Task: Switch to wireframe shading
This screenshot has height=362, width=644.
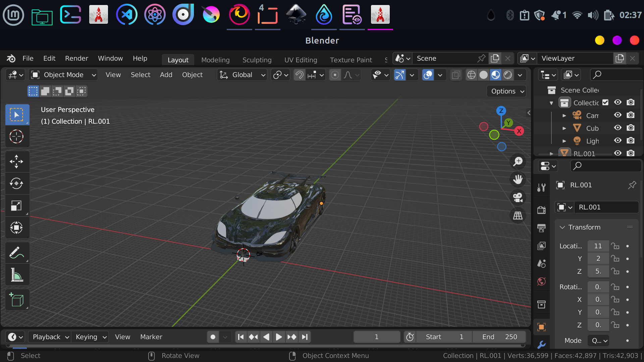Action: tap(471, 75)
